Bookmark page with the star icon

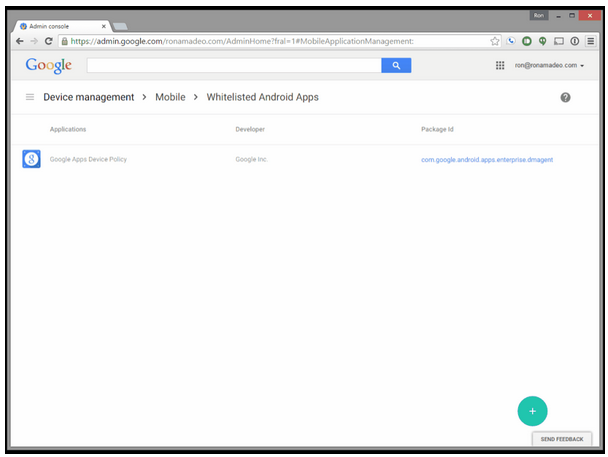pos(494,41)
